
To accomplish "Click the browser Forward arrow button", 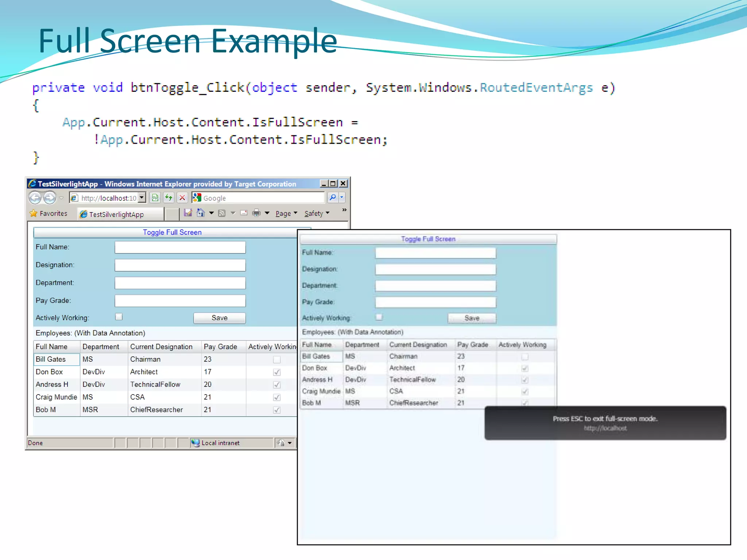I will [x=50, y=198].
